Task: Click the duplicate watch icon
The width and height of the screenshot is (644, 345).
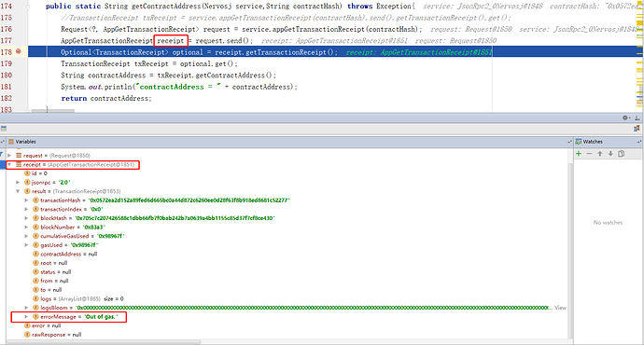Action: click(622, 154)
